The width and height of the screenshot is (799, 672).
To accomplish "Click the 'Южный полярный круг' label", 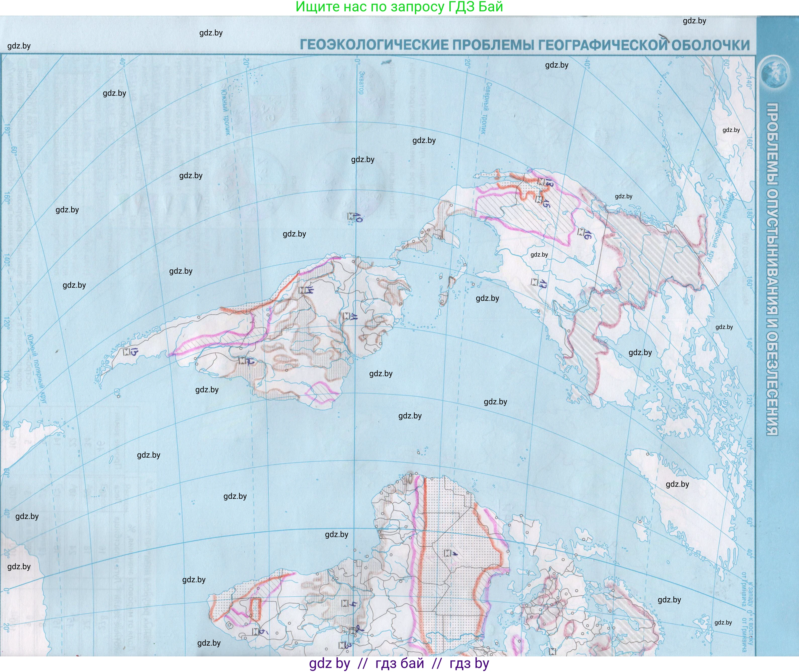I will 37,369.
